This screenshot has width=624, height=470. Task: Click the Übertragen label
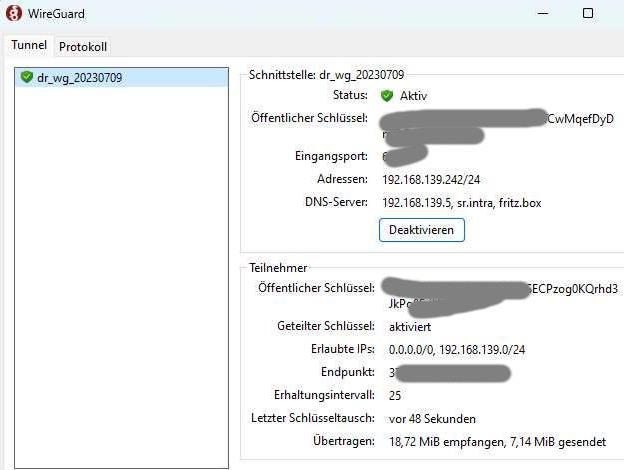click(x=344, y=441)
